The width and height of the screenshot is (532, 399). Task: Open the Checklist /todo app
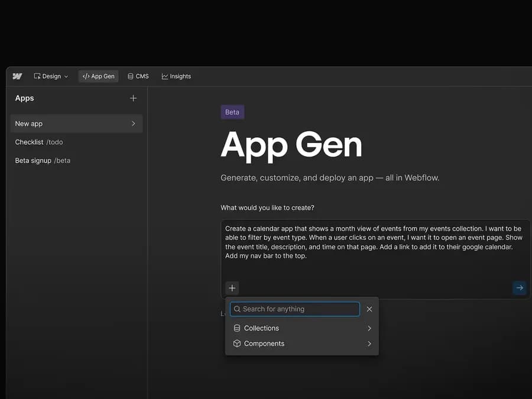click(39, 142)
